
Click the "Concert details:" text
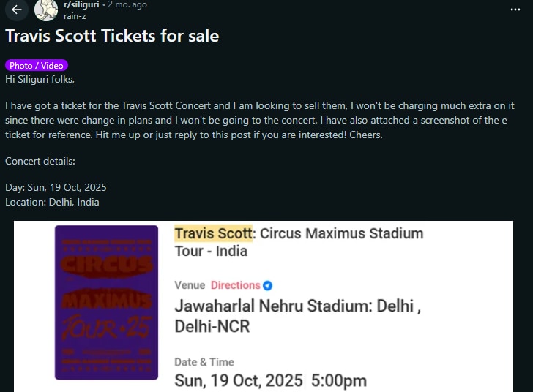[40, 161]
